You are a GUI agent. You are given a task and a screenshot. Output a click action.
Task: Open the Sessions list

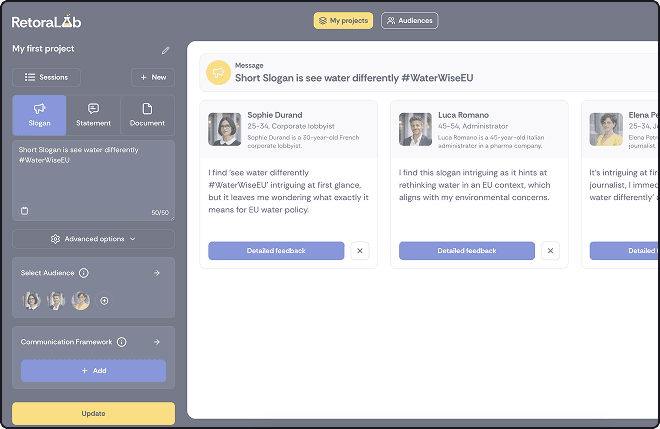(47, 77)
